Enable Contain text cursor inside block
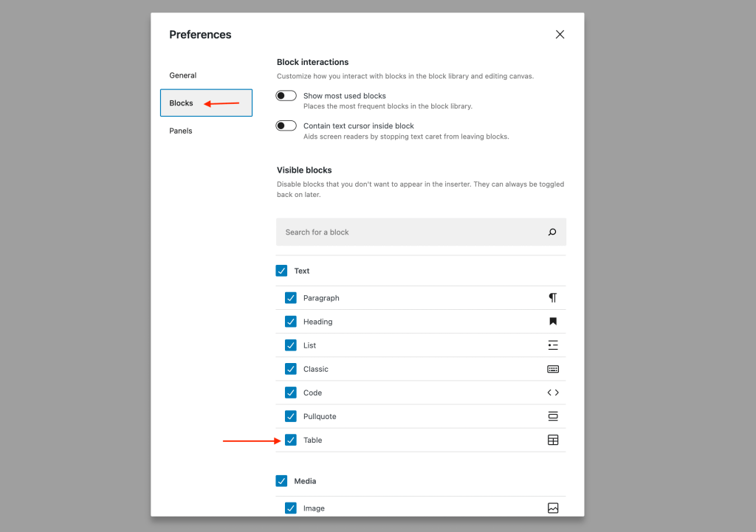 point(286,125)
